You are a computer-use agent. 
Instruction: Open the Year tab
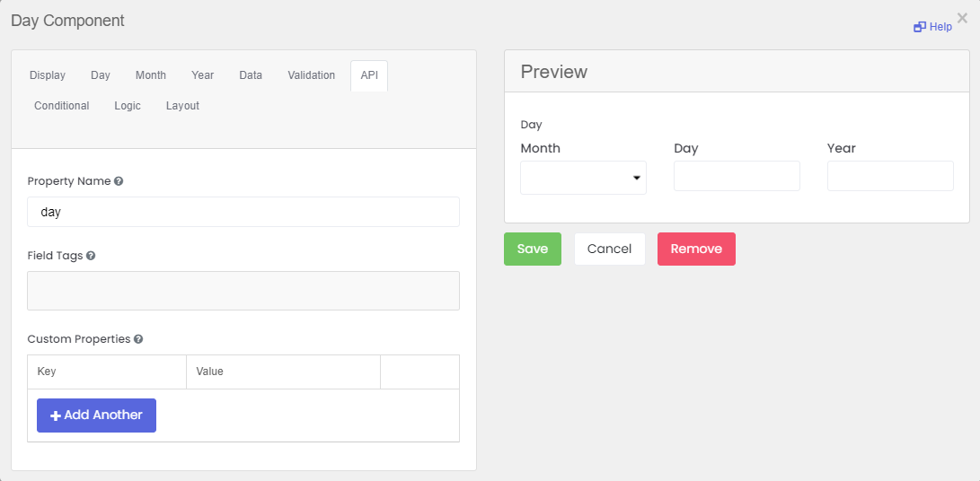pyautogui.click(x=202, y=75)
